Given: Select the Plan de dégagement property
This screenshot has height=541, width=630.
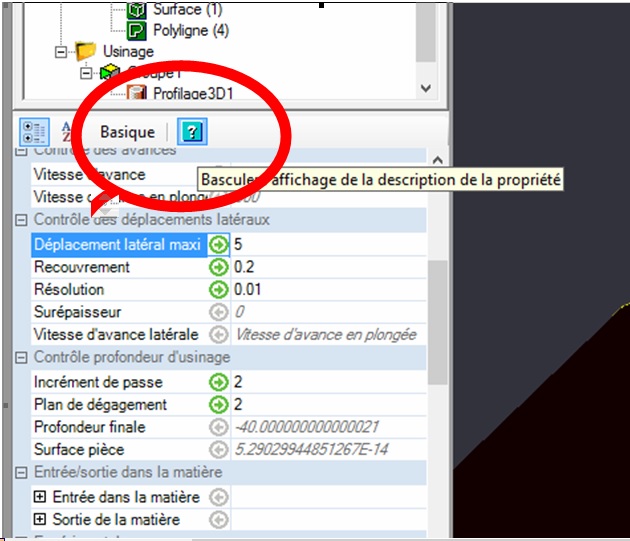Looking at the screenshot, I should click(119, 405).
